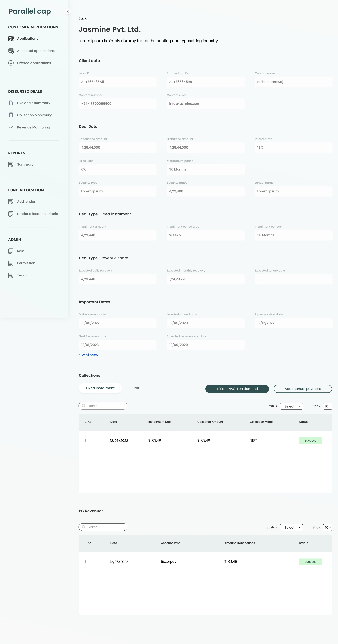338x644 pixels.
Task: Open Live deals summary
Action: point(33,103)
